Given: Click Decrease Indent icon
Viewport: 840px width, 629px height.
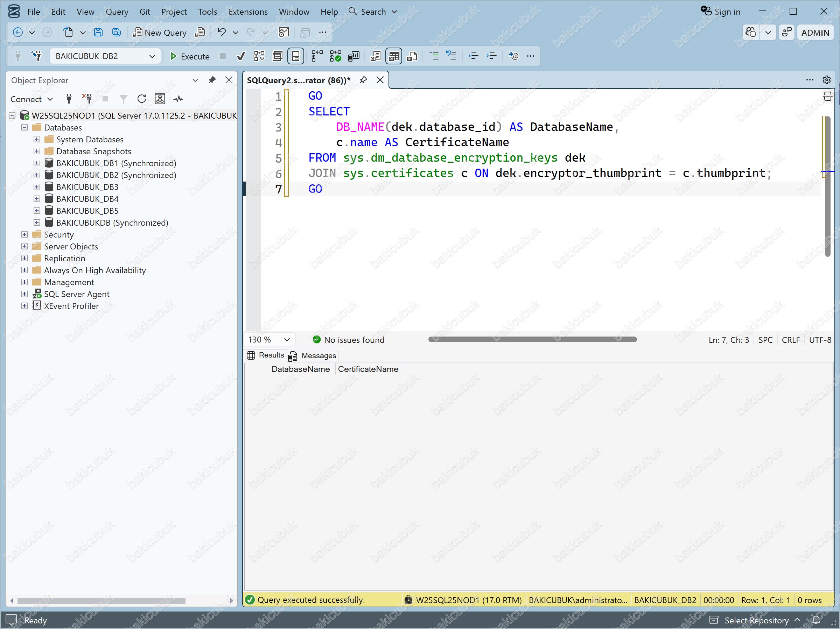Looking at the screenshot, I should [473, 56].
